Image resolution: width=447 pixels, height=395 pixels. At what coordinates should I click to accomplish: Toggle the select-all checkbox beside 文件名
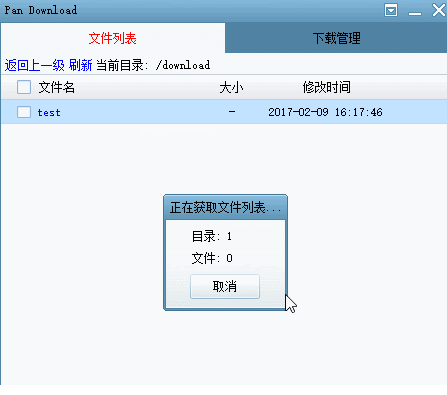pyautogui.click(x=24, y=87)
